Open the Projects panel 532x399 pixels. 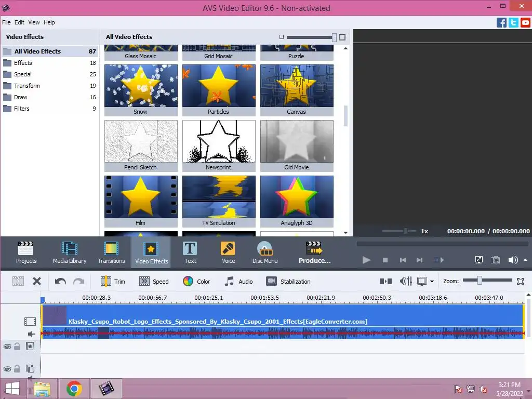point(26,252)
